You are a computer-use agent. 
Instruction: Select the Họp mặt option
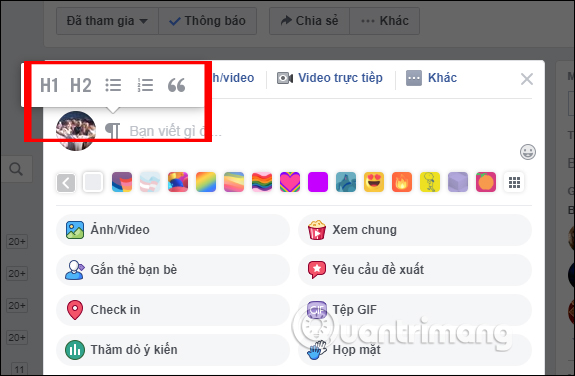coord(415,350)
